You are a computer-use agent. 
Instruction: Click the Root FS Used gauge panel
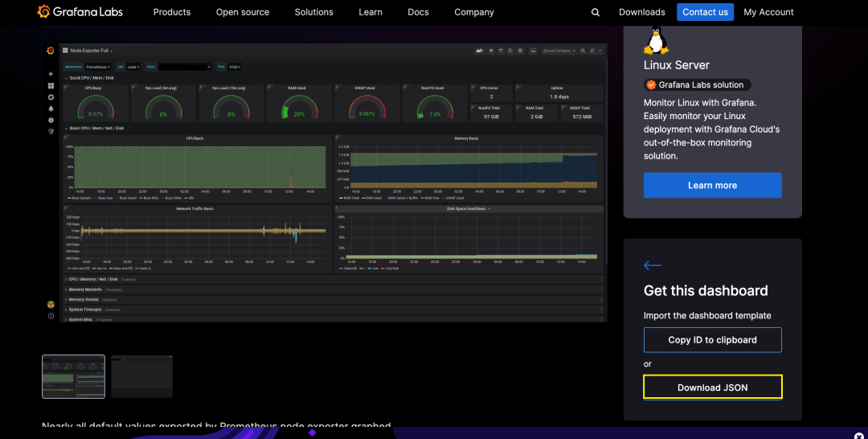point(435,102)
